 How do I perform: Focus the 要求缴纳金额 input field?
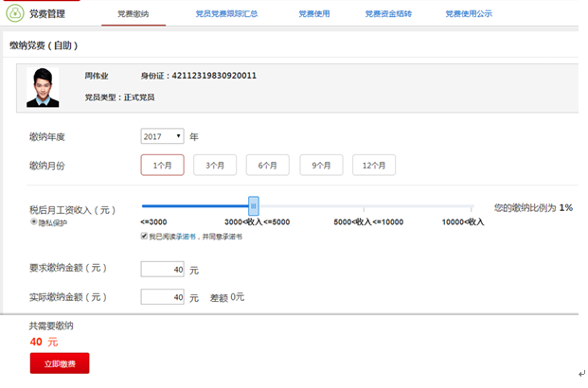[x=162, y=269]
